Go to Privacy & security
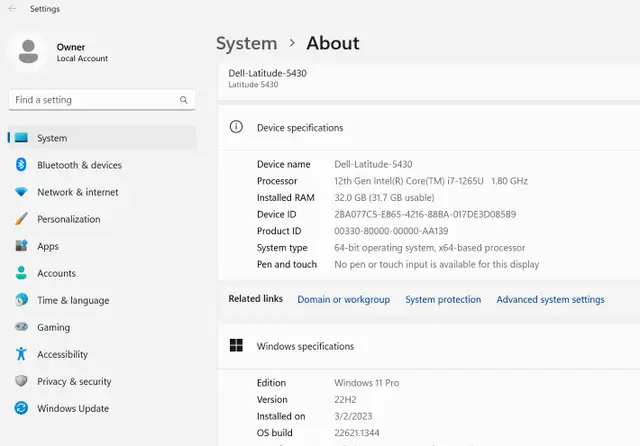The width and height of the screenshot is (640, 446). [102, 381]
